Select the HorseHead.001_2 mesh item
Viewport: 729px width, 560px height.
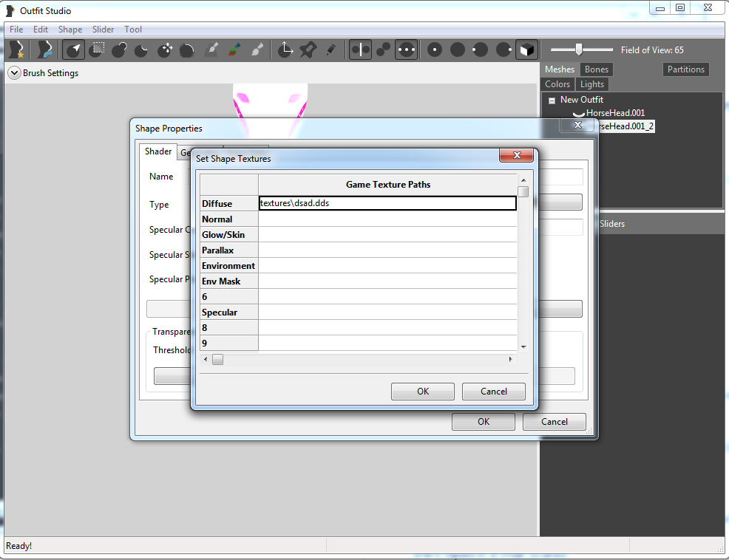coord(625,126)
